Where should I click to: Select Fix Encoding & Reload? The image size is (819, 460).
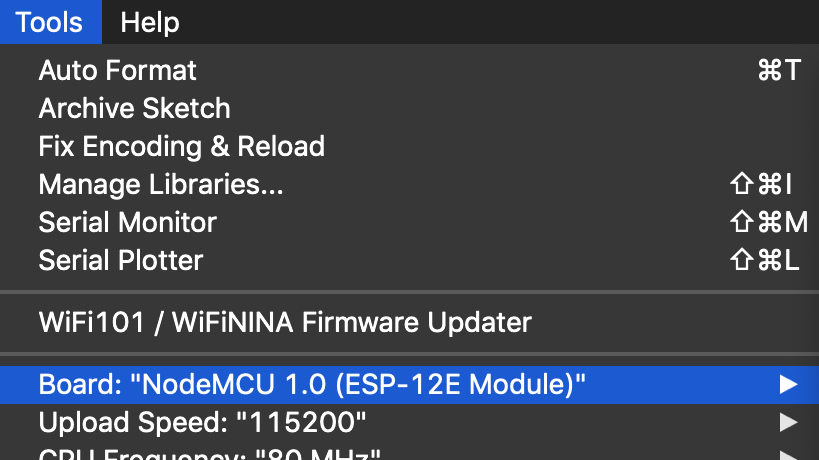click(x=410, y=146)
